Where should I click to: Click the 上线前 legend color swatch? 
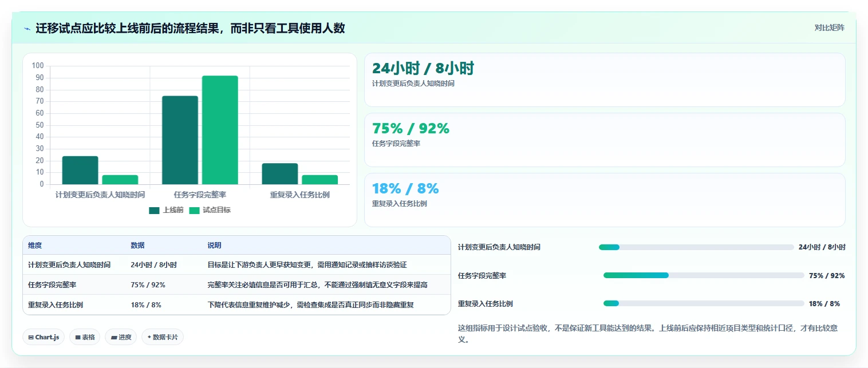(x=154, y=210)
